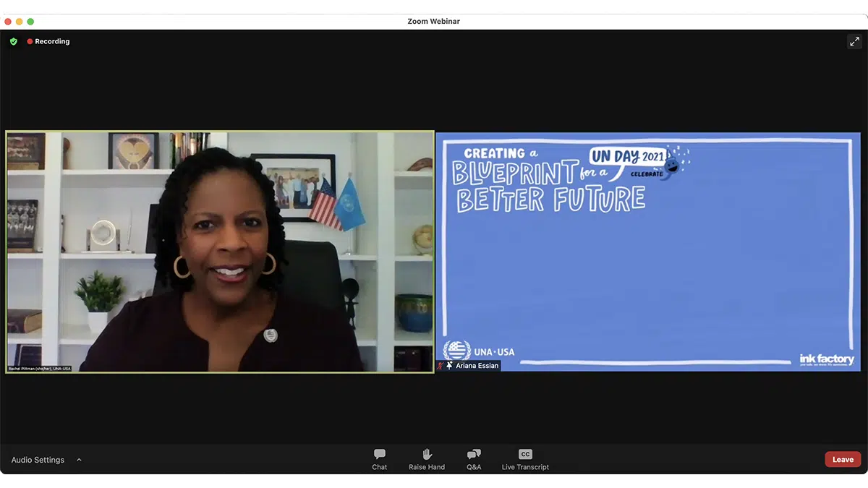Viewport: 868px width, 488px height.
Task: Click the "UN DAY 2021" speech bubble text
Action: 626,157
